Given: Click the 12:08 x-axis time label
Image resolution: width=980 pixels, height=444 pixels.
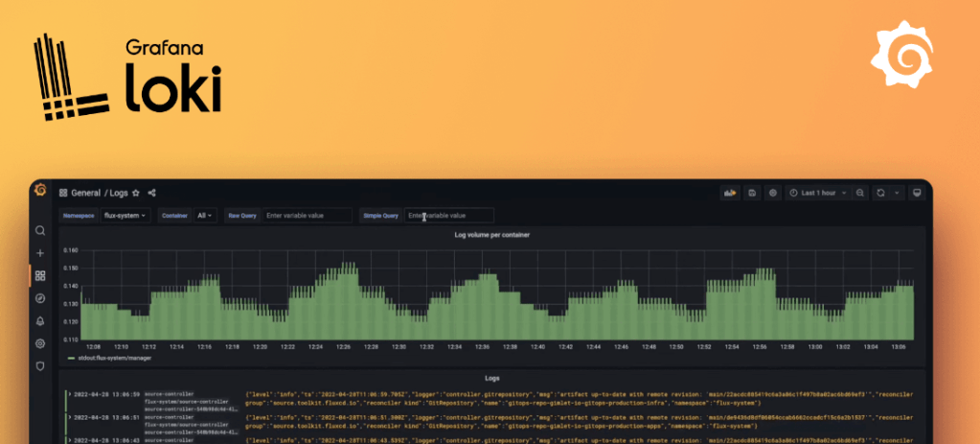Looking at the screenshot, I should tap(93, 346).
